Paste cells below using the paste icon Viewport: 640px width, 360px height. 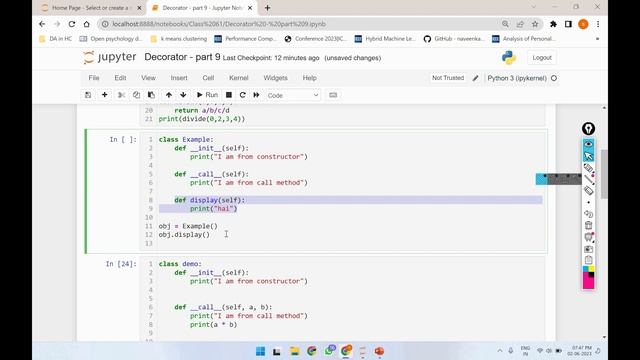[x=151, y=95]
